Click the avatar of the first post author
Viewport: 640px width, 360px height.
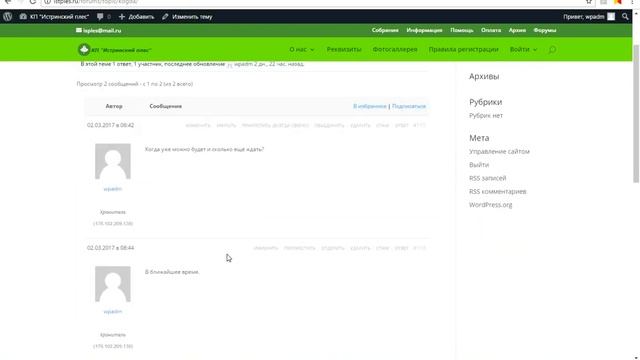(x=113, y=161)
